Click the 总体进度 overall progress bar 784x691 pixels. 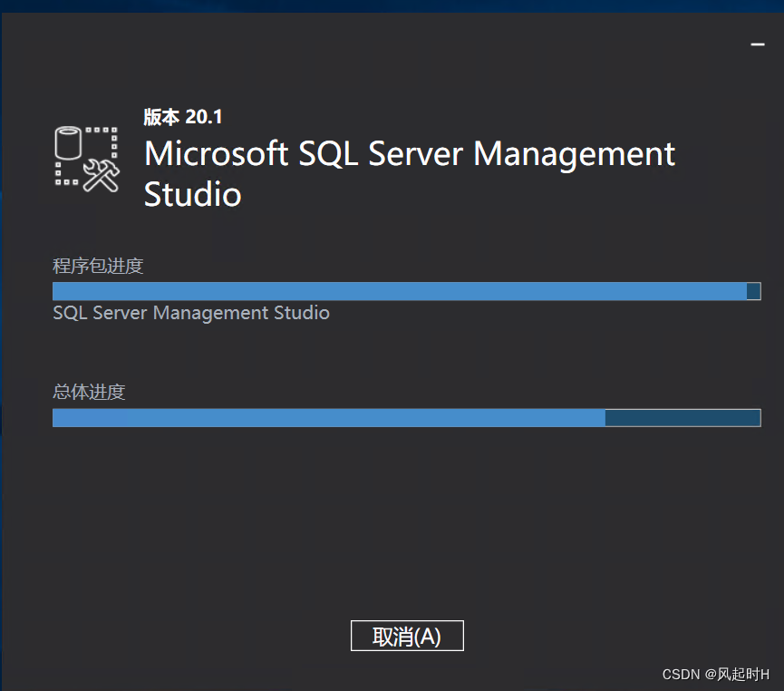click(x=406, y=418)
